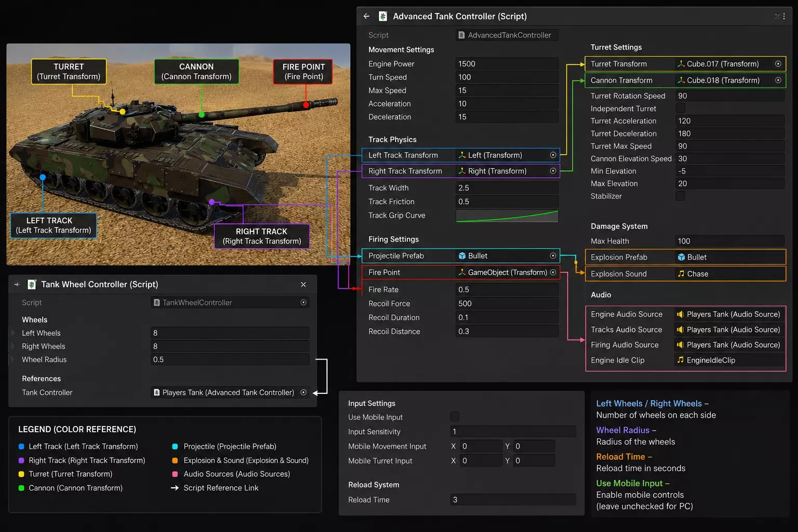Click Fire Rate value field
Screen dimensions: 798x532
coord(507,289)
